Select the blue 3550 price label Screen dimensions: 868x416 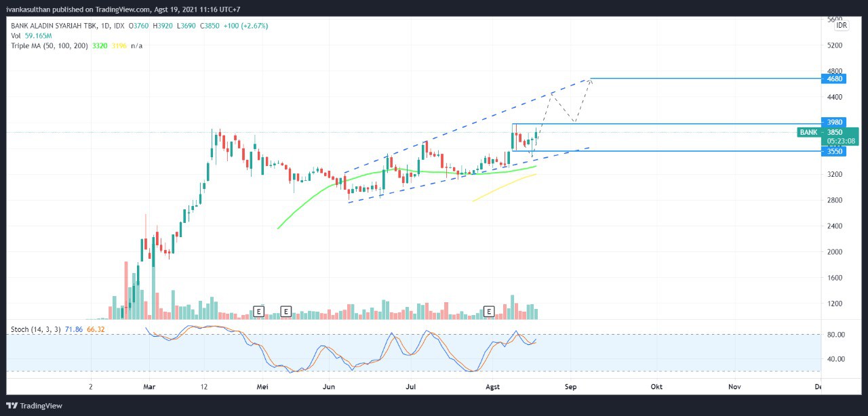835,151
